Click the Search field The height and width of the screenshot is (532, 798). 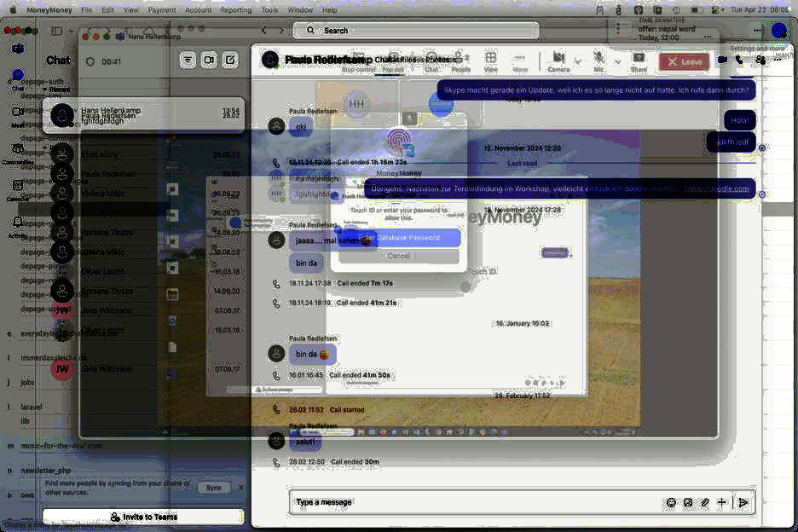pos(416,31)
